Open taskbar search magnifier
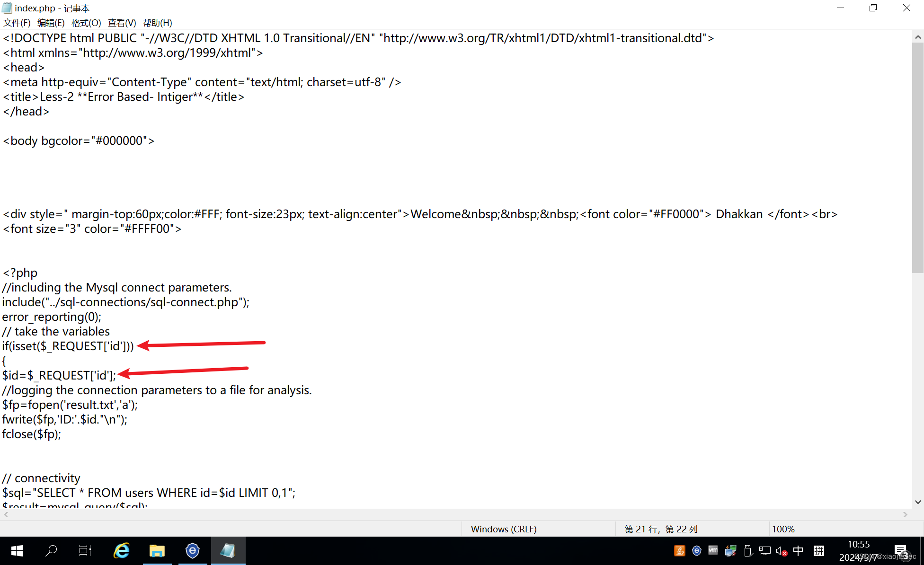Screen dimensions: 924x565 coord(51,551)
